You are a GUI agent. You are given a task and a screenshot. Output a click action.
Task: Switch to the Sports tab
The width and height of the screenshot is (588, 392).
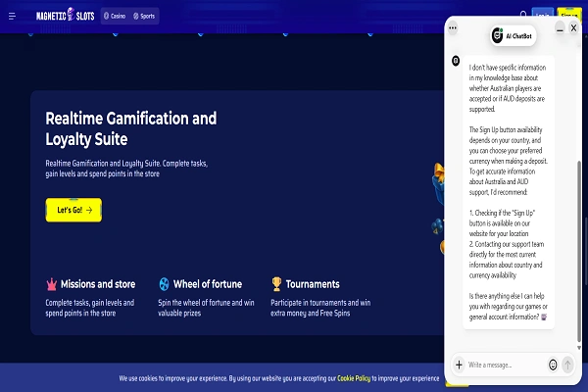click(x=144, y=16)
